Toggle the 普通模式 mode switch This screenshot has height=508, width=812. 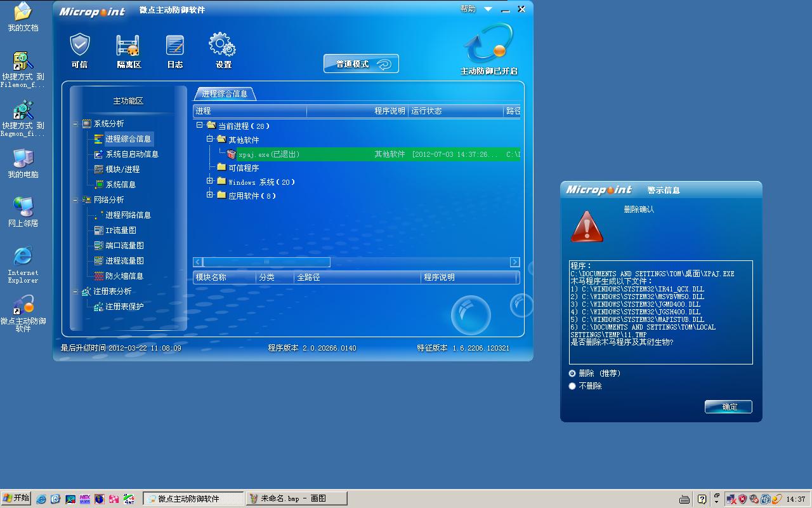pyautogui.click(x=361, y=64)
